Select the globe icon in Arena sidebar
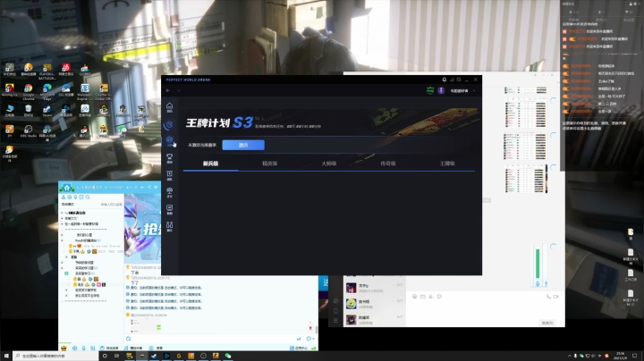Viewport: 644px width, 361px height. [169, 141]
